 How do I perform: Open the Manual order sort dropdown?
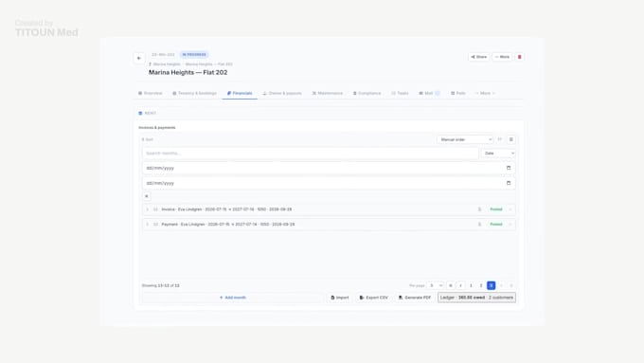click(x=465, y=139)
